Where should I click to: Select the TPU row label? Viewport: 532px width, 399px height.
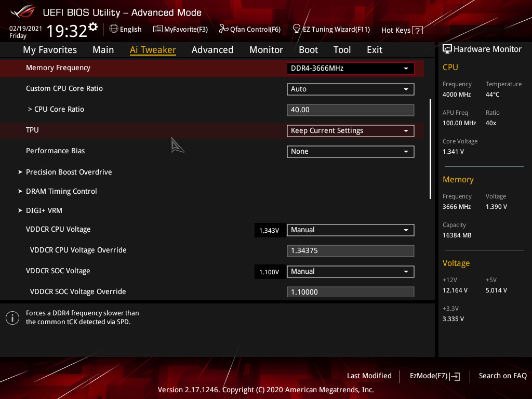(32, 130)
